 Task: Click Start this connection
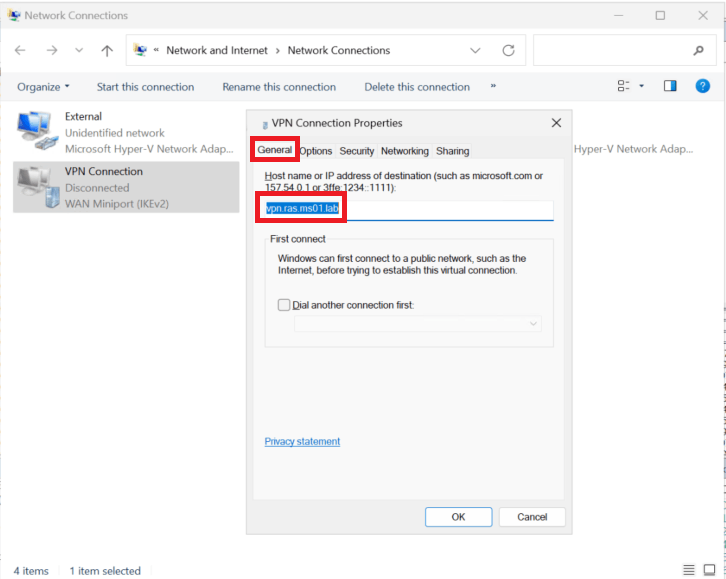coord(145,87)
